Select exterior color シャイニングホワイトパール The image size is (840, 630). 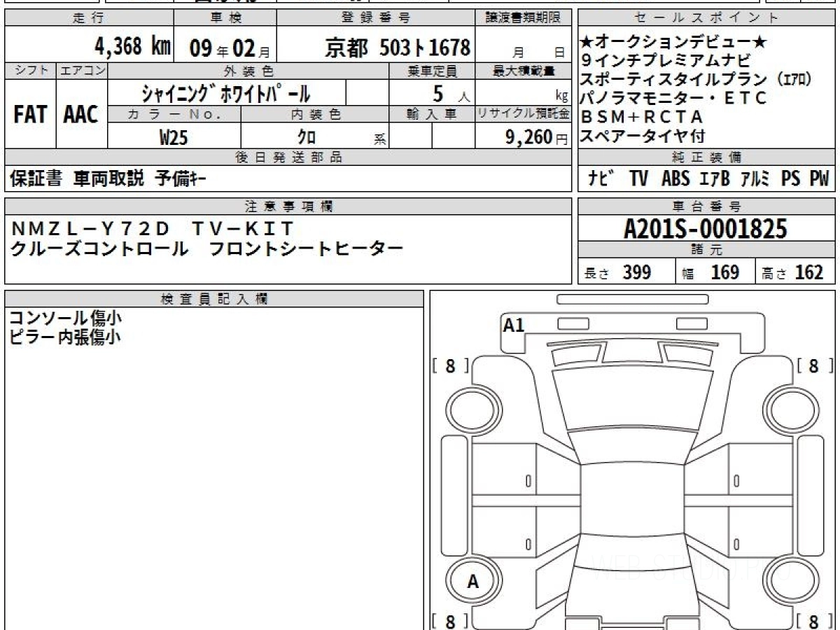[225, 93]
